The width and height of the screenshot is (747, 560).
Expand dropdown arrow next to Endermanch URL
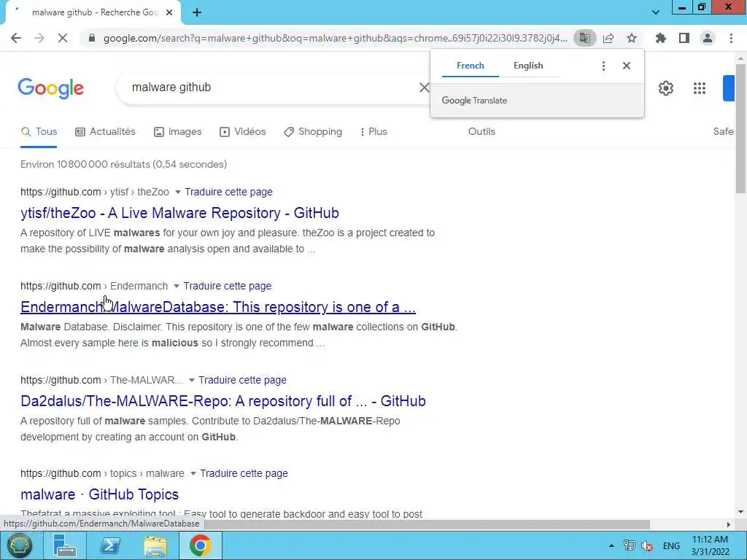click(177, 286)
